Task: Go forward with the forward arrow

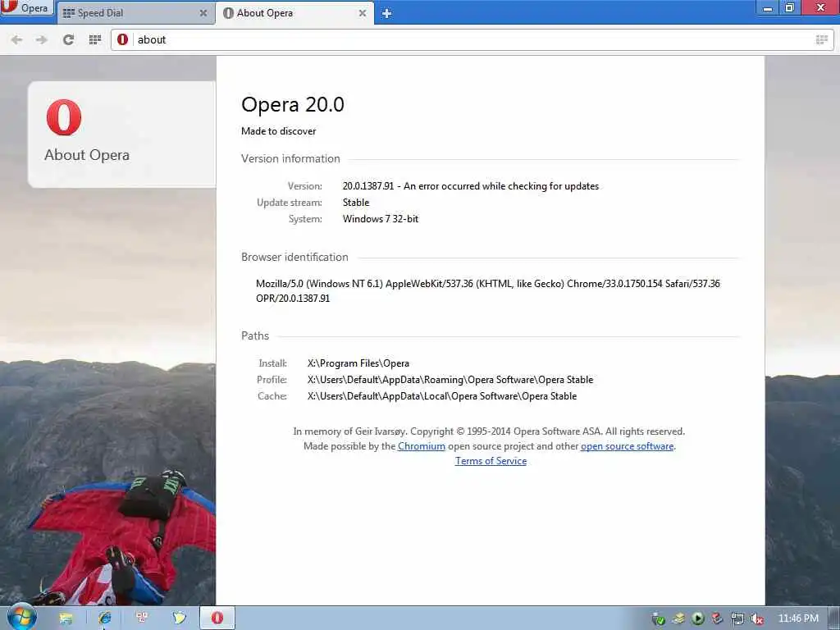Action: pyautogui.click(x=41, y=39)
